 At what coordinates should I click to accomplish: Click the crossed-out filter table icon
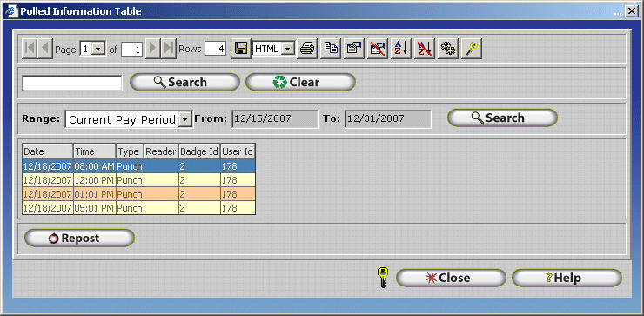pyautogui.click(x=378, y=49)
